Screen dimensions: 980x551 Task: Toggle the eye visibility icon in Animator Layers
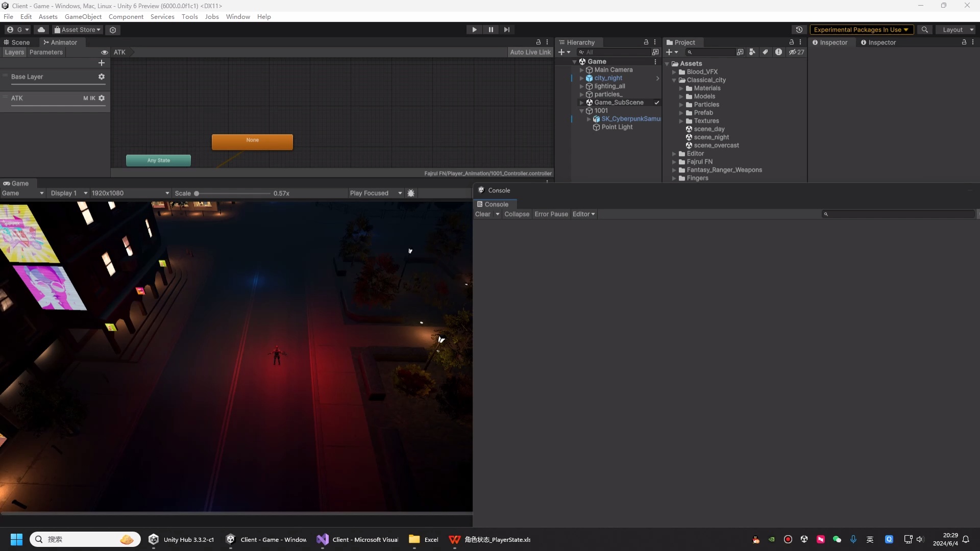click(104, 52)
